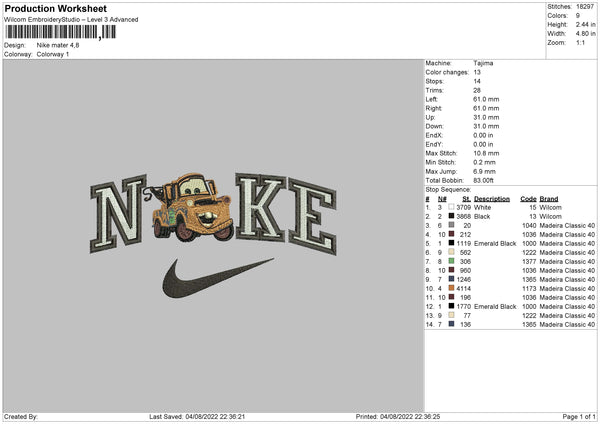Click the stitch count '4114' in stop 10

click(463, 289)
